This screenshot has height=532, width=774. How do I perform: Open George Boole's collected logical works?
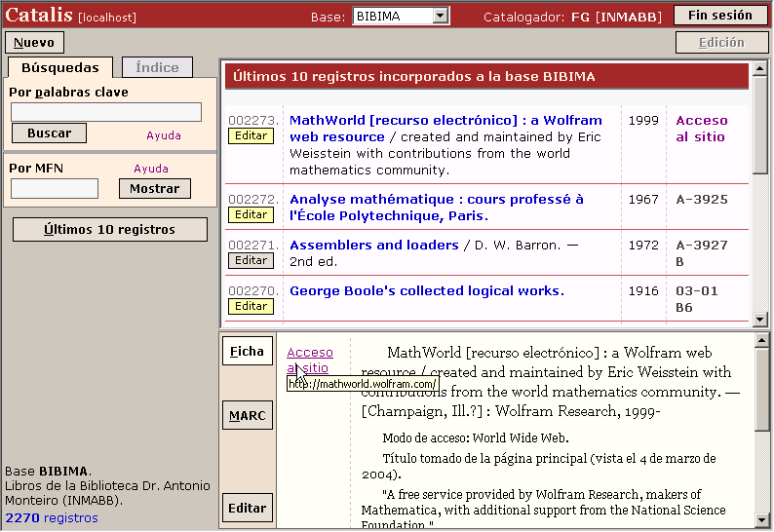pos(427,291)
